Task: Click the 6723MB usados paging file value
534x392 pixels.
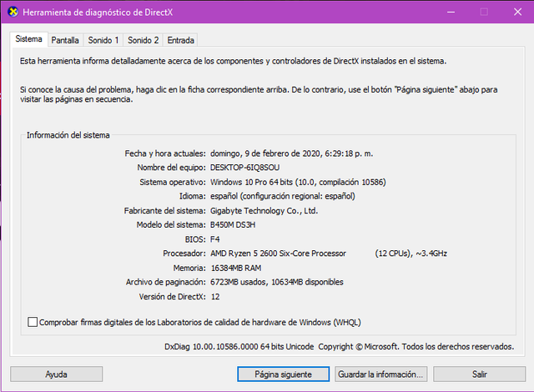Action: click(x=276, y=282)
